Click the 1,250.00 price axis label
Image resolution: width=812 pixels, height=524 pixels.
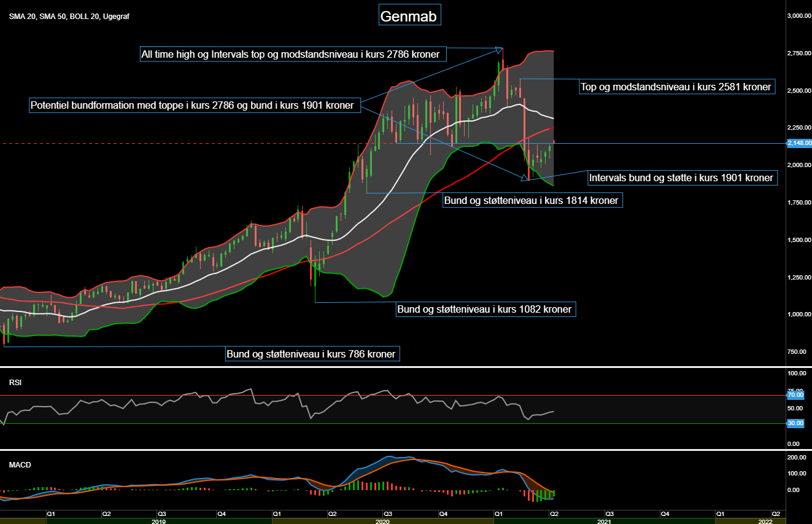(799, 278)
